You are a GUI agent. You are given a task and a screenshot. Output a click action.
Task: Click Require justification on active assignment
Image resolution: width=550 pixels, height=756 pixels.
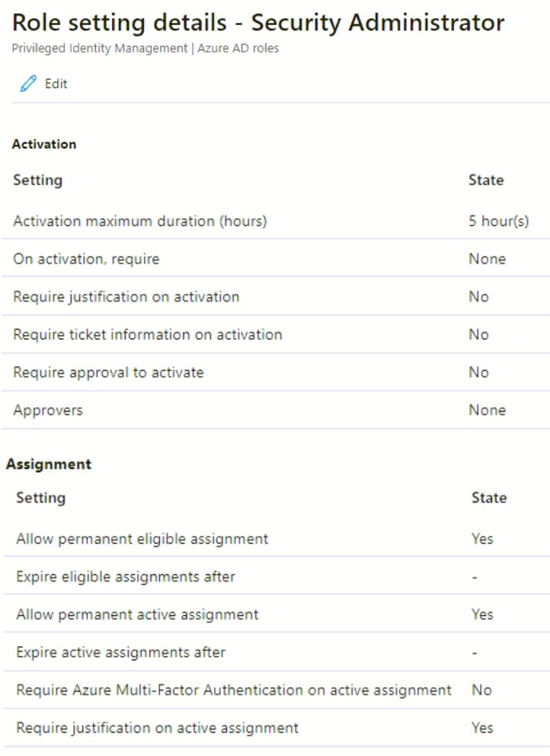tap(157, 728)
